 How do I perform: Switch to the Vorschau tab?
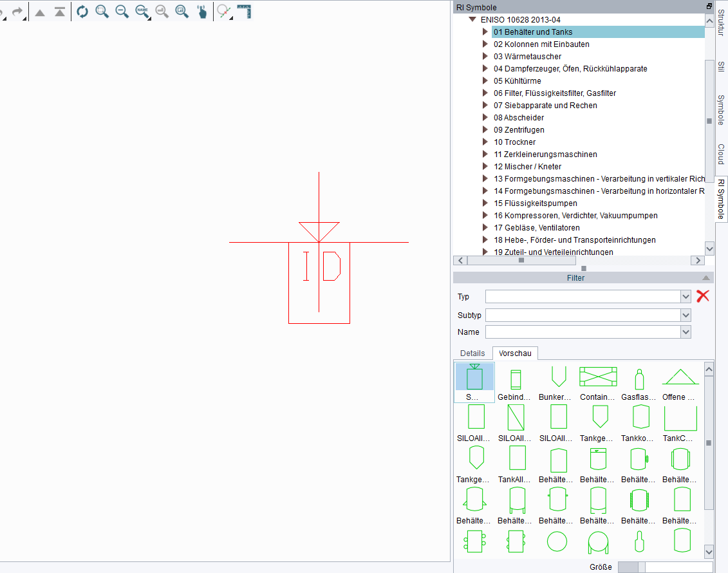point(515,353)
